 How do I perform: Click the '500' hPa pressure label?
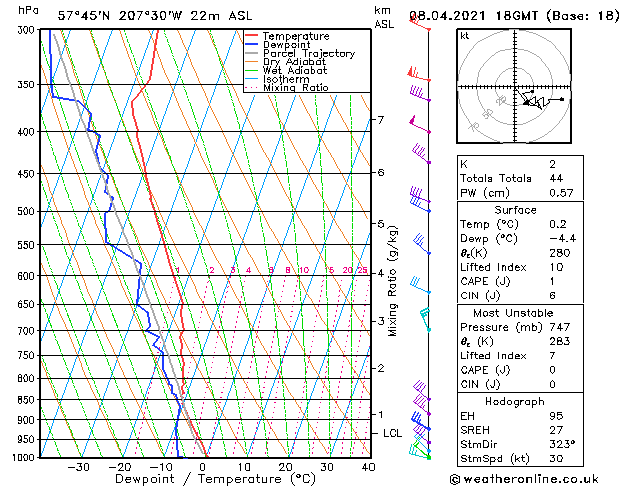[x=28, y=211]
